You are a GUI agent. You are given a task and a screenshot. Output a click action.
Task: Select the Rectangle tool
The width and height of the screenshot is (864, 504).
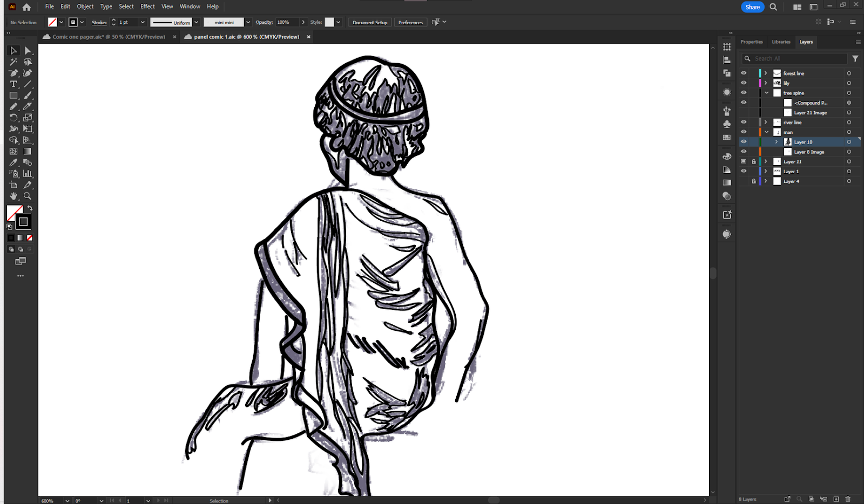point(13,96)
